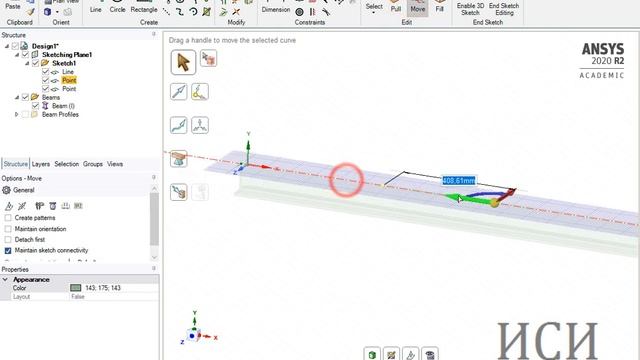Click the Line sketch tool

point(96,7)
